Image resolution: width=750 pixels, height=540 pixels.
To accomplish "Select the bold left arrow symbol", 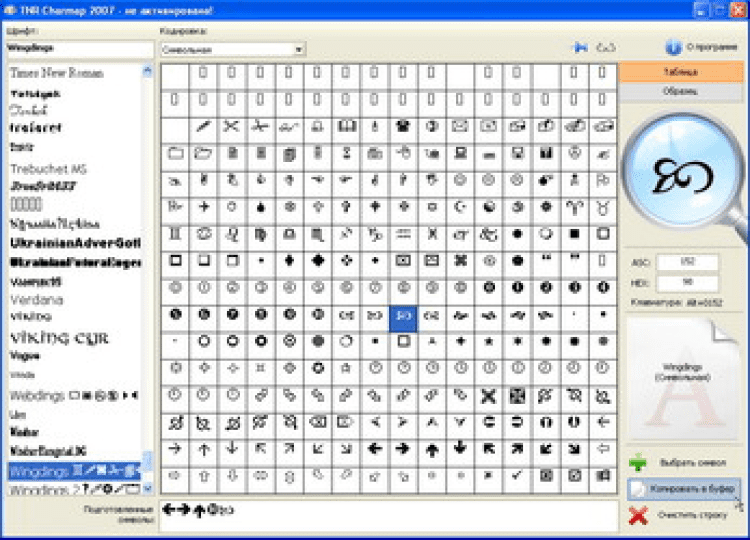I will point(375,449).
